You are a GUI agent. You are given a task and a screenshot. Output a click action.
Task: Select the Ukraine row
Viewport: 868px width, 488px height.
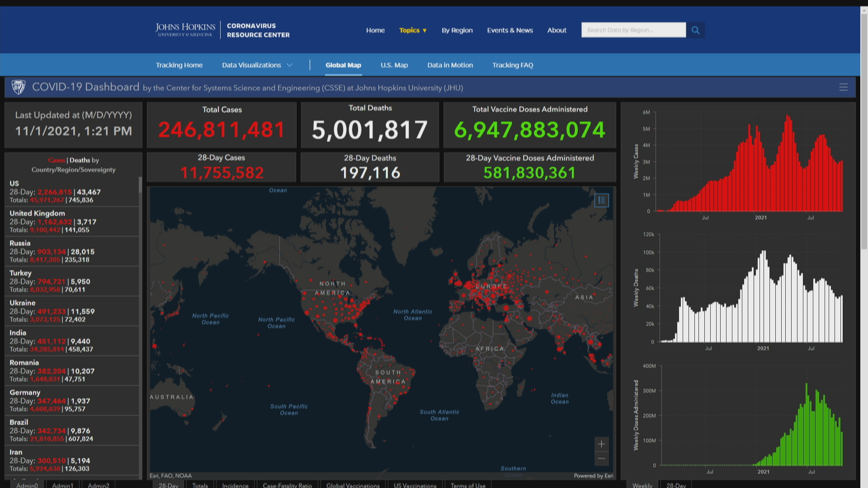coord(71,311)
